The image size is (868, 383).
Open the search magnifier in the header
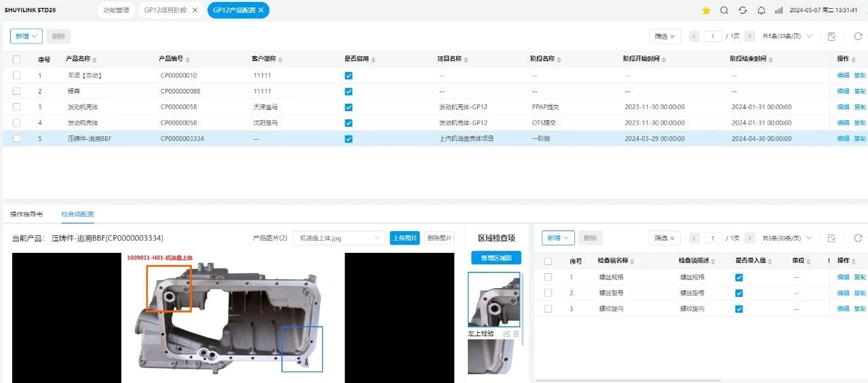pos(724,10)
